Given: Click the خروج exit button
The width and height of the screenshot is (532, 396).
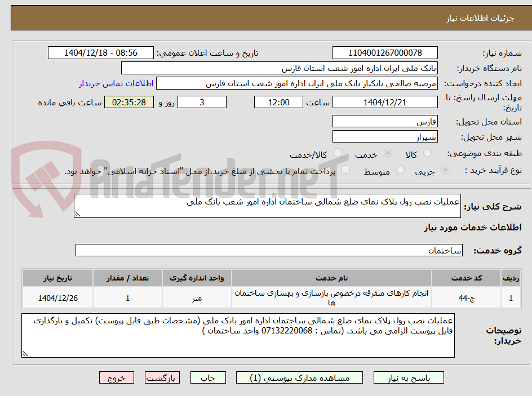Looking at the screenshot, I should [116, 377].
